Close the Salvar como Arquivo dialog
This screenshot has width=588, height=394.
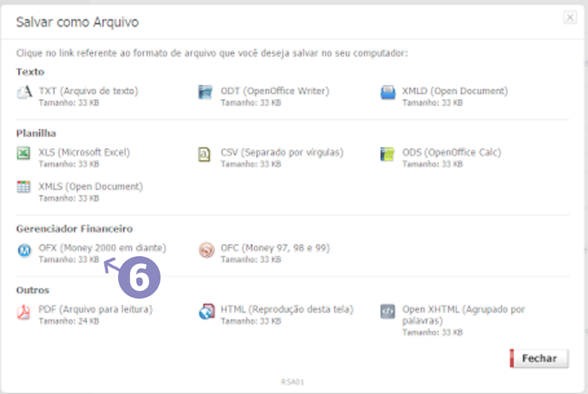[x=570, y=17]
